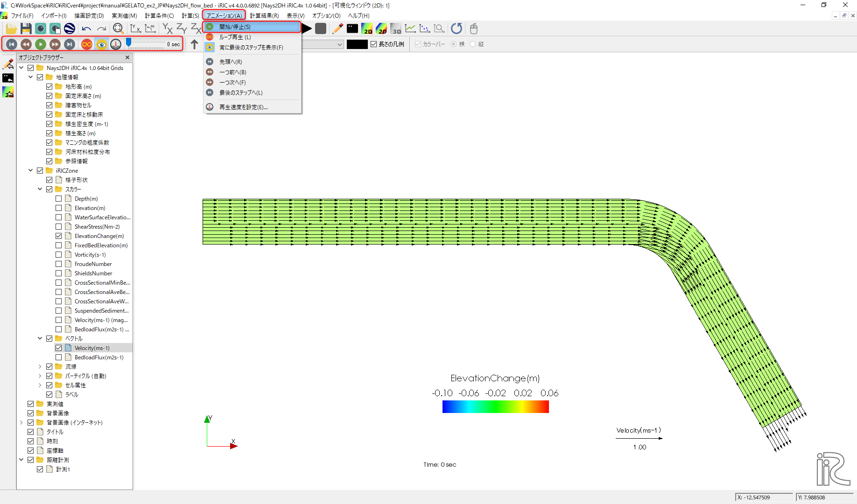The height and width of the screenshot is (504, 857).
Task: Uncheck the ElevationChange(m) checkbox
Action: (59, 236)
